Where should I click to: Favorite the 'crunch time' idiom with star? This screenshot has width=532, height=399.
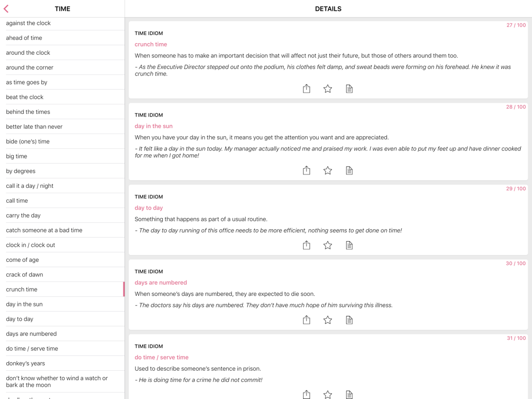pyautogui.click(x=328, y=89)
